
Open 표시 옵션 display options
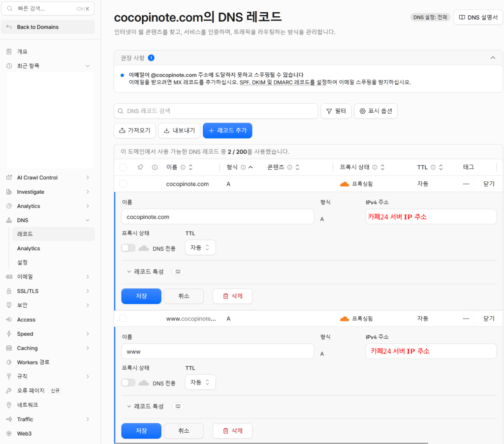[376, 111]
